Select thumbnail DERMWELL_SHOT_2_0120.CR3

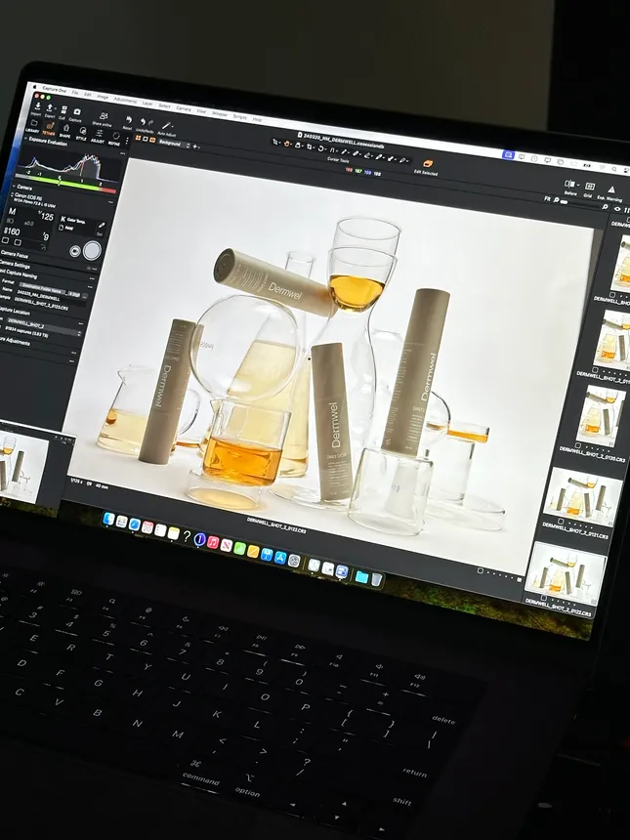[x=600, y=416]
